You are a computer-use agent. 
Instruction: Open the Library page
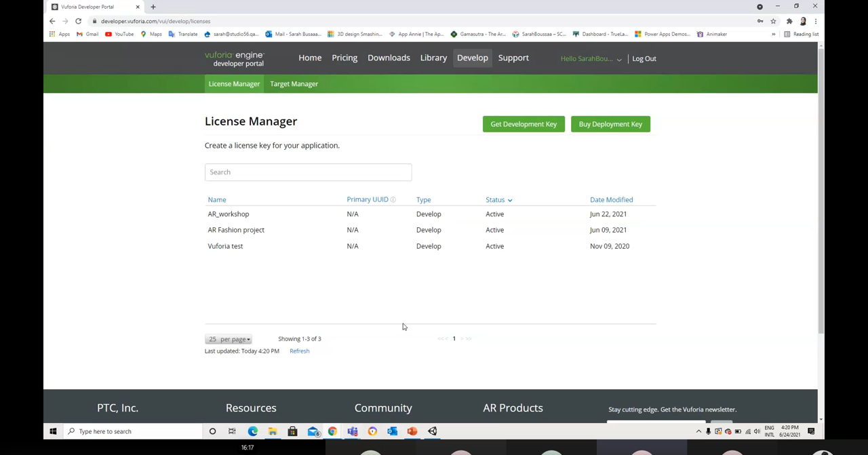click(433, 58)
